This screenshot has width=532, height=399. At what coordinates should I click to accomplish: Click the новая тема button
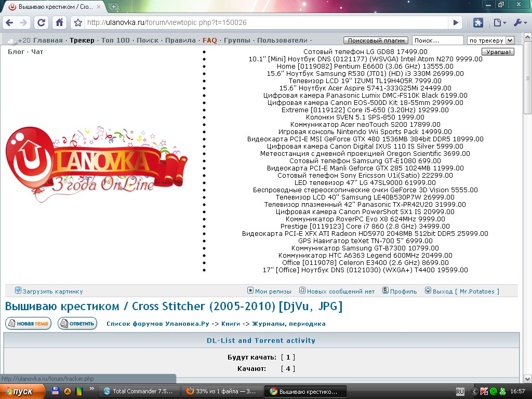(29, 323)
